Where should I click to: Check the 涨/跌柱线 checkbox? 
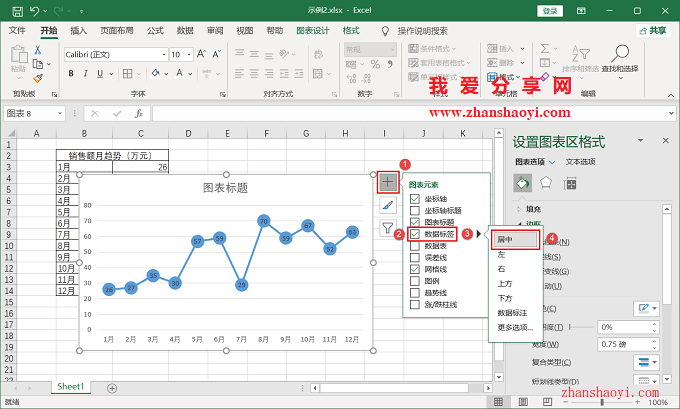tap(415, 304)
